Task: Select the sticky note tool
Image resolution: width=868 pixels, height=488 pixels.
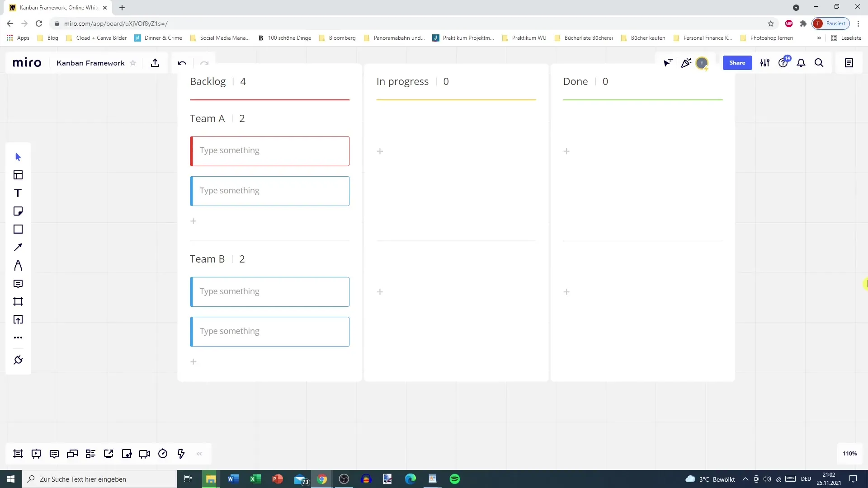Action: pos(18,211)
